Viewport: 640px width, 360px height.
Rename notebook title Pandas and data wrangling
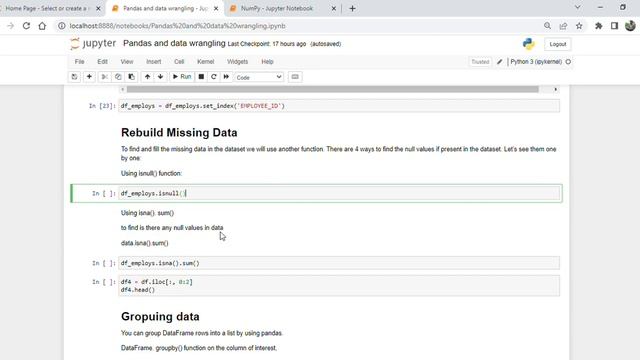174,43
